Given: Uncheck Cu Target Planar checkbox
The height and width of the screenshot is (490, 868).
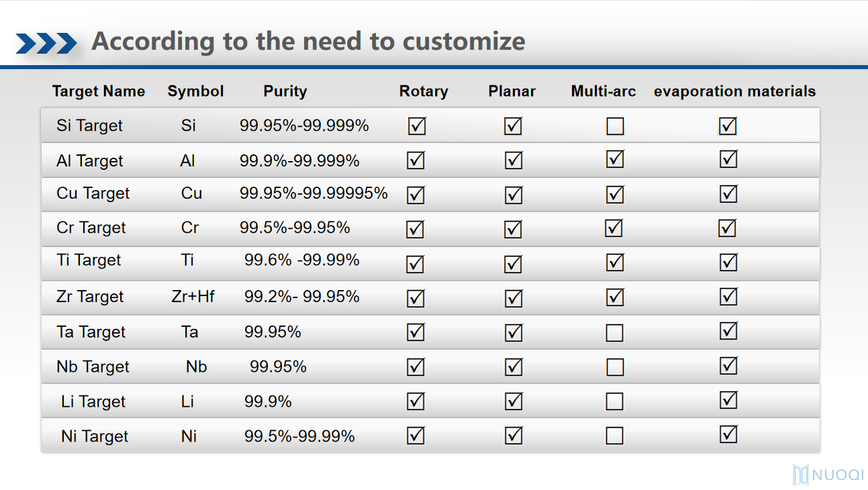Looking at the screenshot, I should point(514,195).
